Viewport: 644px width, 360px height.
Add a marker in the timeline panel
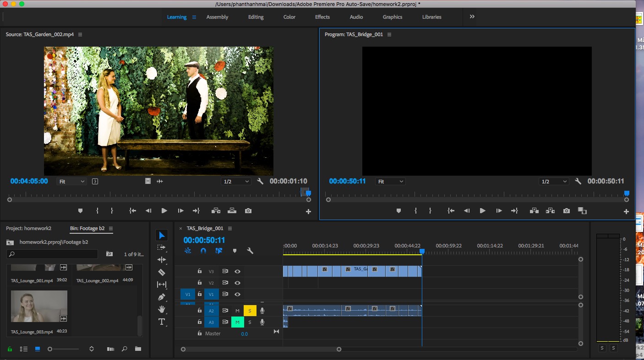click(235, 251)
